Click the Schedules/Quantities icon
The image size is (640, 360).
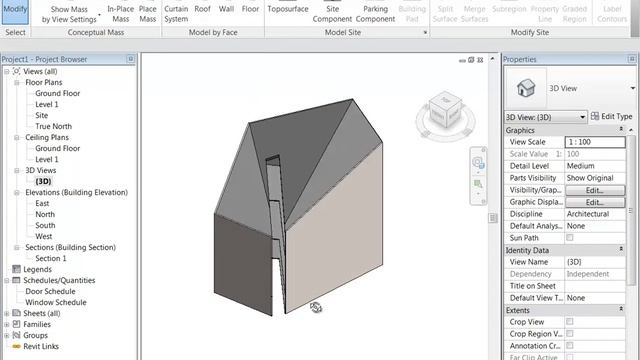[16, 280]
